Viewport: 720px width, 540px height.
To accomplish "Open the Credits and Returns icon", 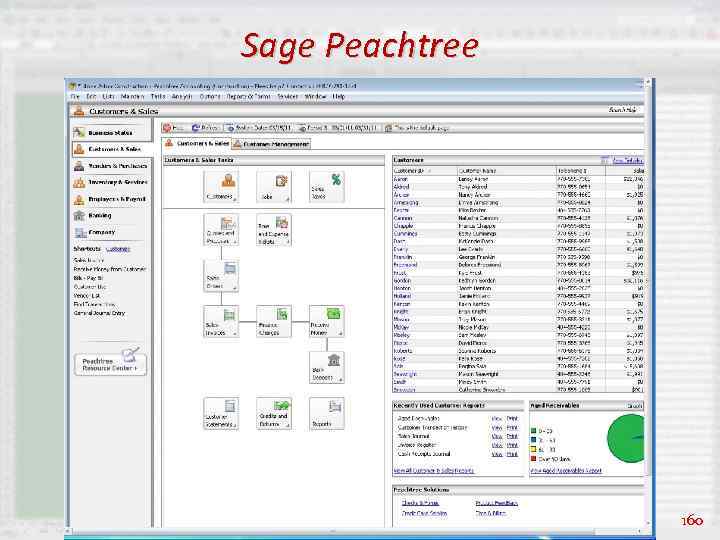I will click(274, 413).
